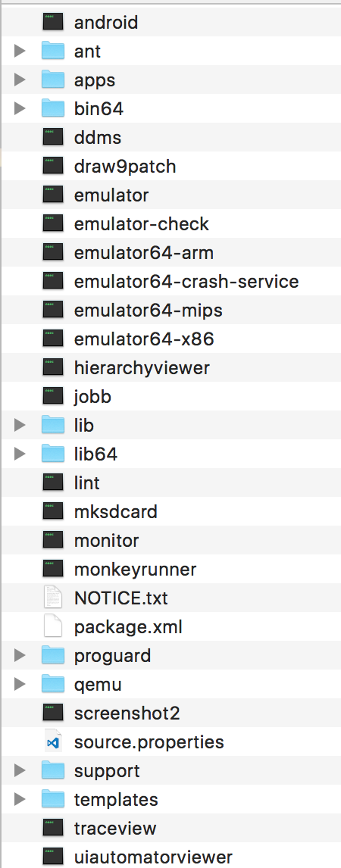Click the qemu folder icon
Screen dimensions: 341x868
click(x=53, y=684)
